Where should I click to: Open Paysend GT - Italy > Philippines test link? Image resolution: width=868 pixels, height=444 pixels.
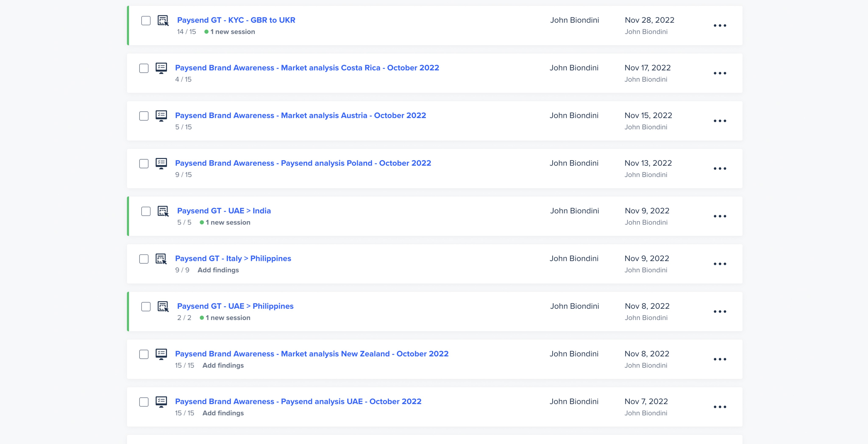(233, 259)
